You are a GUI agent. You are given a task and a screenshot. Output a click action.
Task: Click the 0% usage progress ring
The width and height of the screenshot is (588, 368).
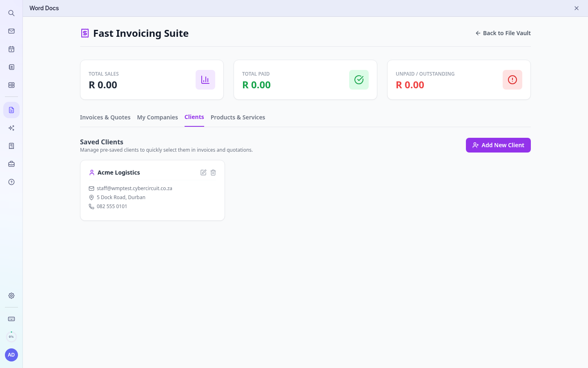11,337
